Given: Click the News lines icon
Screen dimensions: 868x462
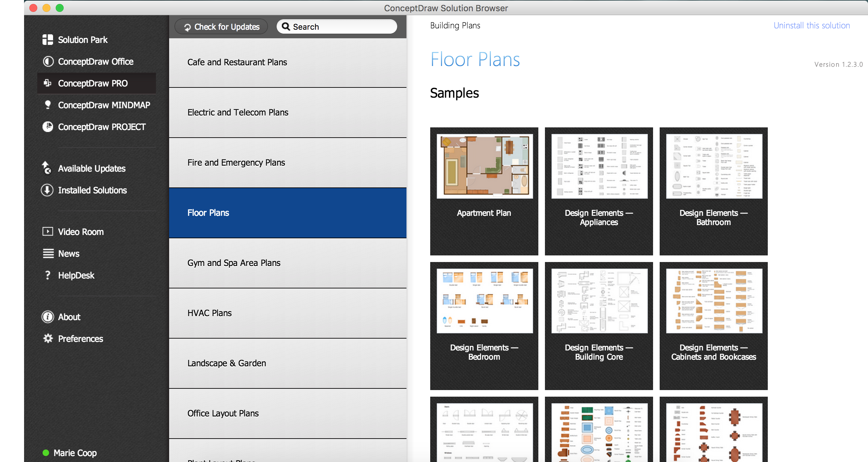Looking at the screenshot, I should coord(48,253).
